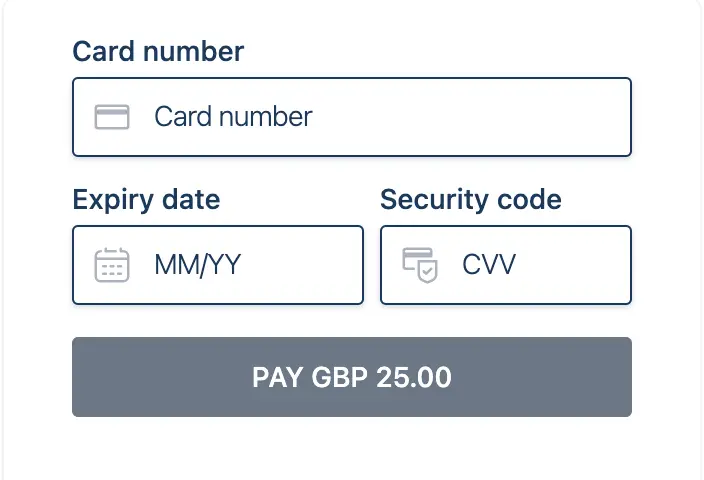Screen dimensions: 704x480
Task: Click the word PAY on the grey button
Action: [277, 377]
